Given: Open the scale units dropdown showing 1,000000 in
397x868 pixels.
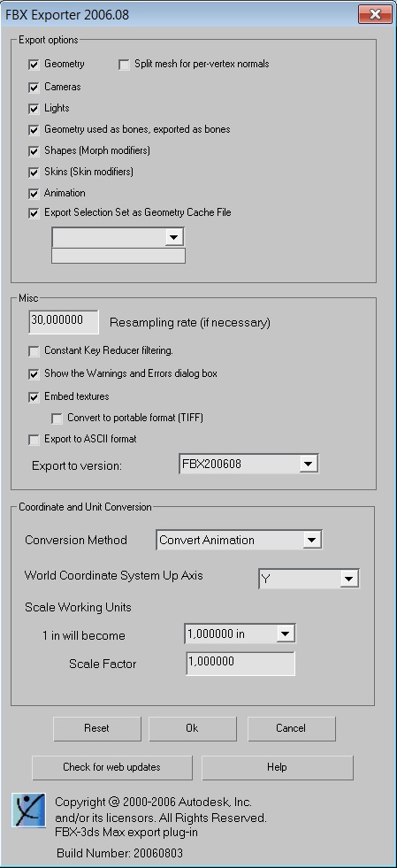Looking at the screenshot, I should 240,634.
